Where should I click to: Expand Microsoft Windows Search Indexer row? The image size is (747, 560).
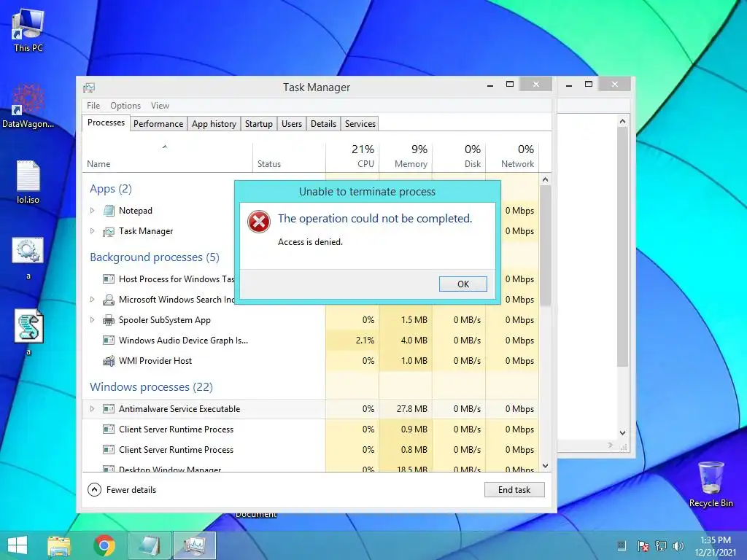[93, 300]
